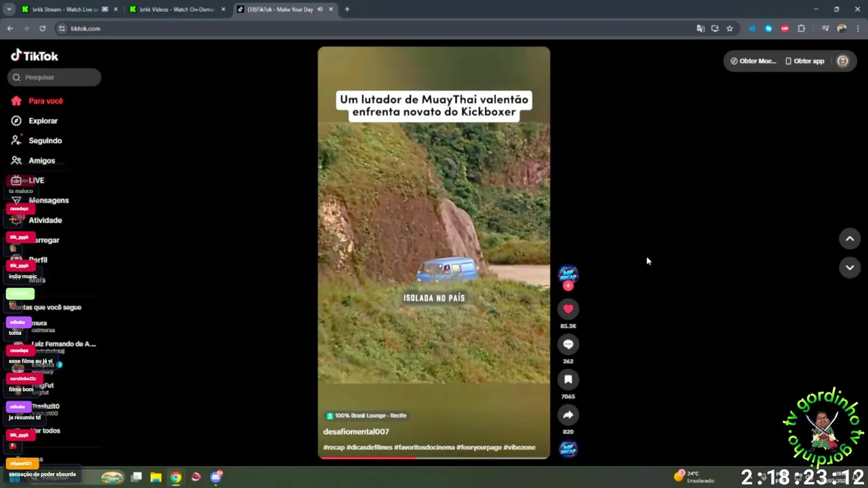Image resolution: width=868 pixels, height=488 pixels.
Task: Share the video with the arrow icon
Action: click(568, 415)
